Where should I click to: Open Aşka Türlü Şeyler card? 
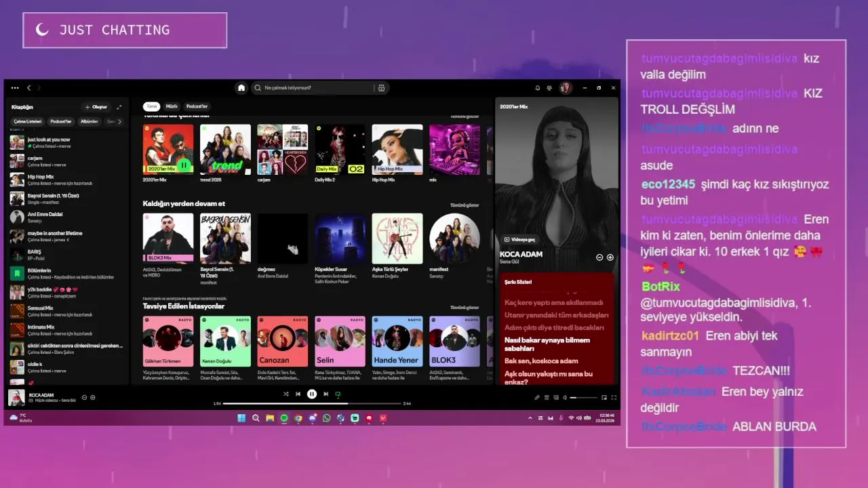pos(397,245)
